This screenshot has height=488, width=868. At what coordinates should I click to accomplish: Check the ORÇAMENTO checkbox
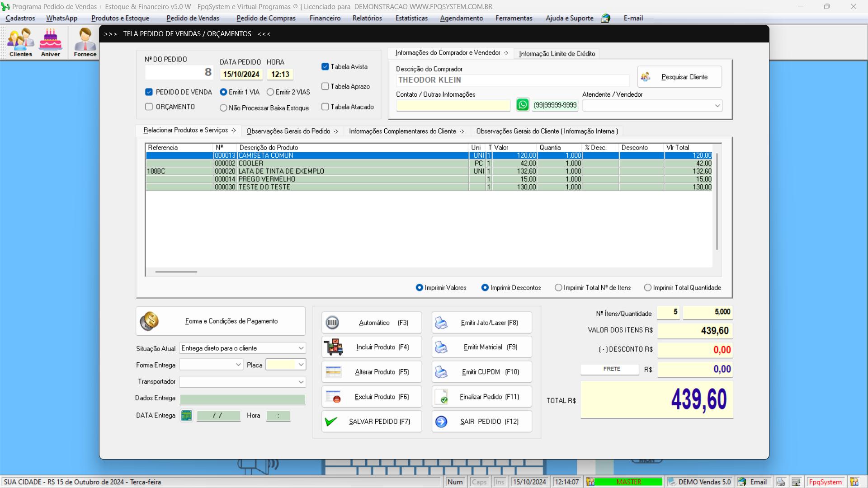[x=149, y=107]
